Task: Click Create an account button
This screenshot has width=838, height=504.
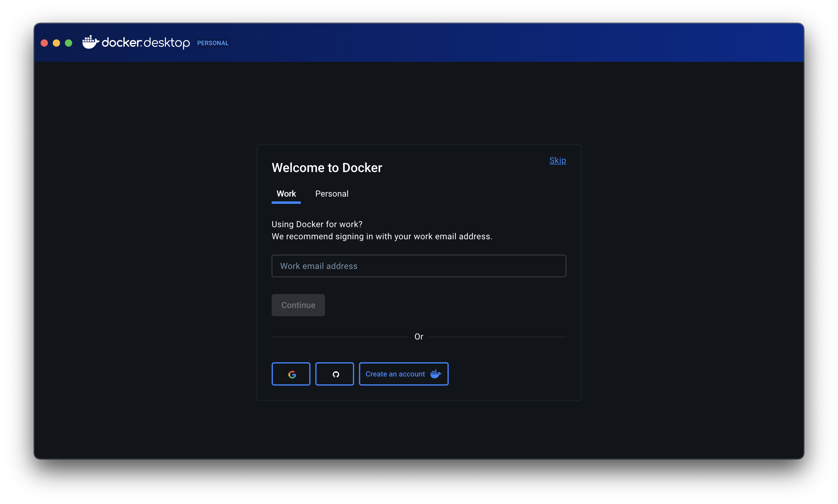Action: pyautogui.click(x=404, y=374)
